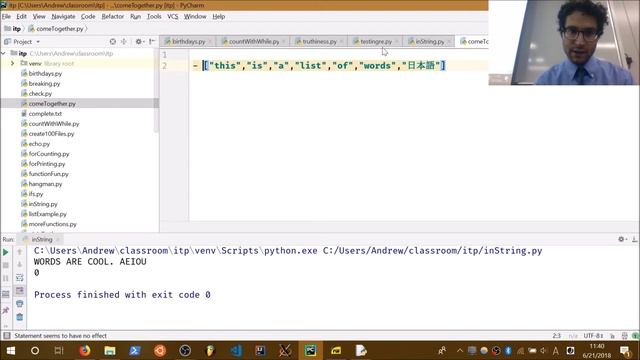Switch to the inString.py editor tab
This screenshot has height=360, width=640.
(x=429, y=42)
